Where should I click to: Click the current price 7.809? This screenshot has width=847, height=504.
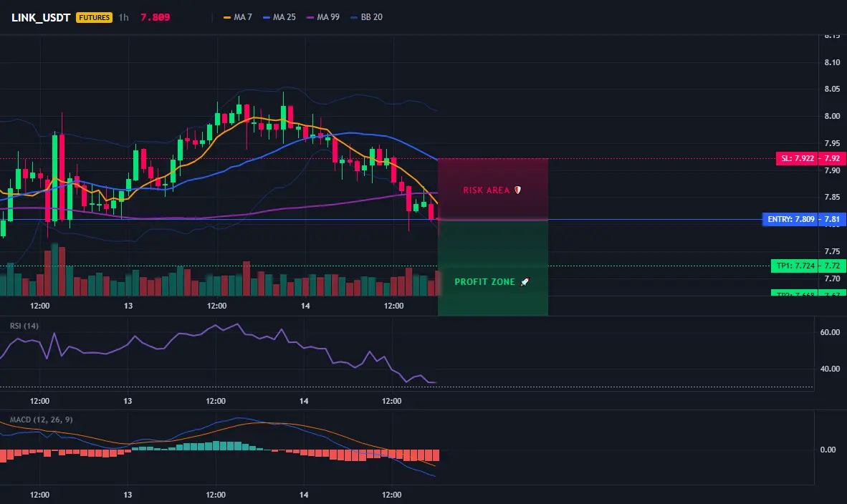(x=155, y=17)
